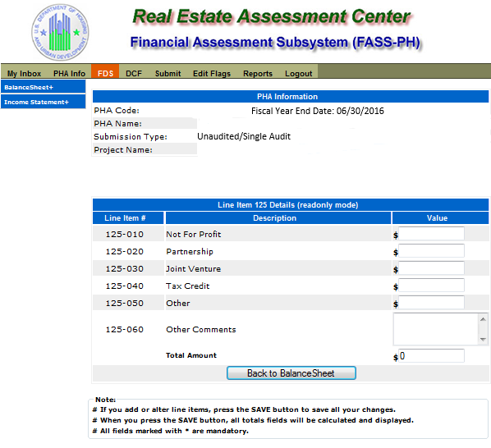Click the Back to BalanceSheet button
The image size is (491, 448).
291,373
